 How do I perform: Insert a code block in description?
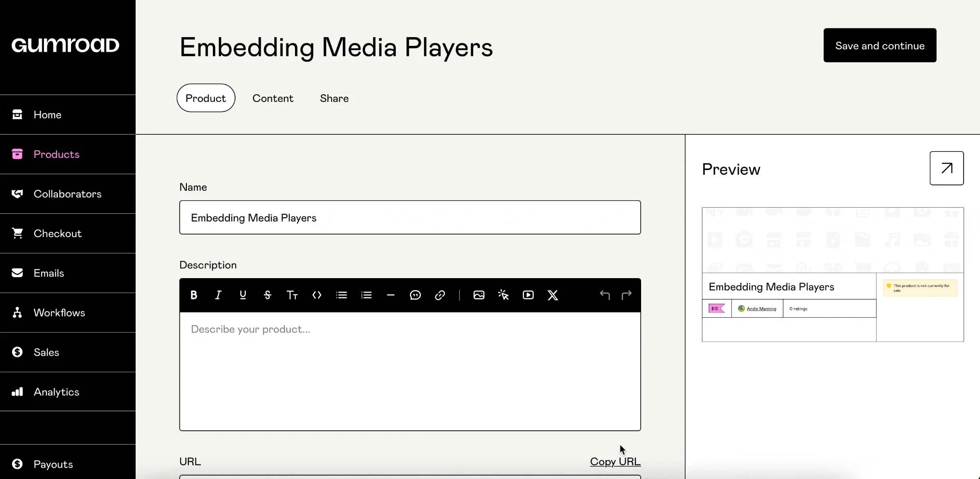click(317, 295)
